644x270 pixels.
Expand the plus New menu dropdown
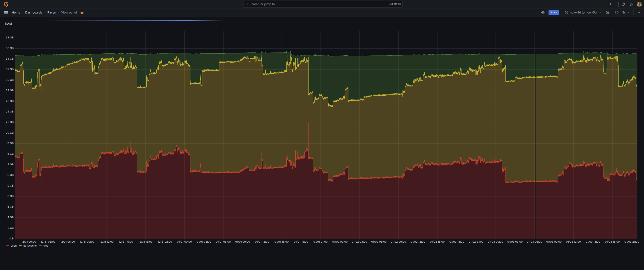(612, 4)
